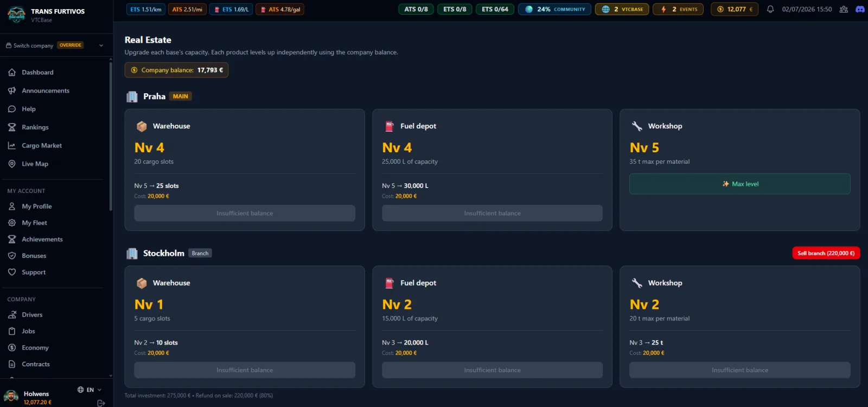Click the sidebar vertical scrollbar

[x=111, y=135]
